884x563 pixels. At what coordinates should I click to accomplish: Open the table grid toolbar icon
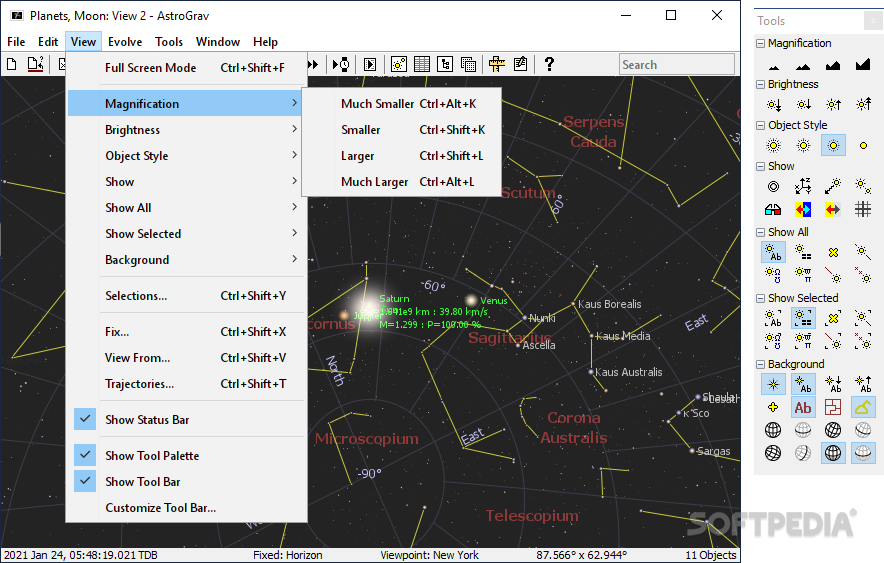coord(422,64)
